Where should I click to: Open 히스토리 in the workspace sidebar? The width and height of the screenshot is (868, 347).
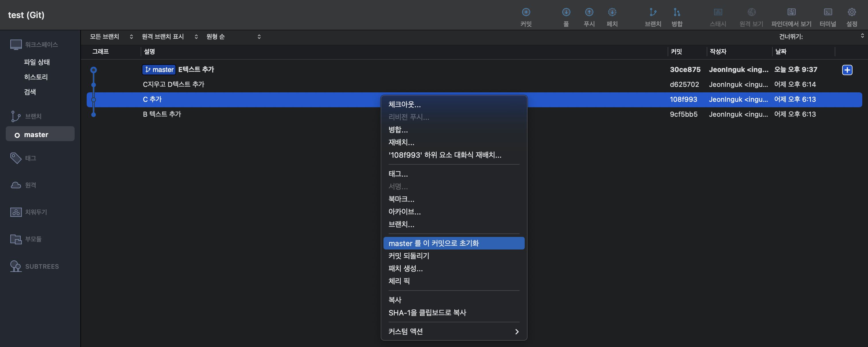(36, 77)
